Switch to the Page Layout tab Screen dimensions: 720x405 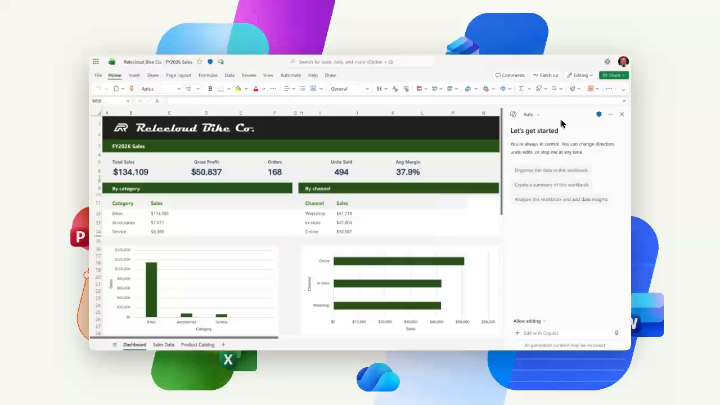(x=178, y=75)
